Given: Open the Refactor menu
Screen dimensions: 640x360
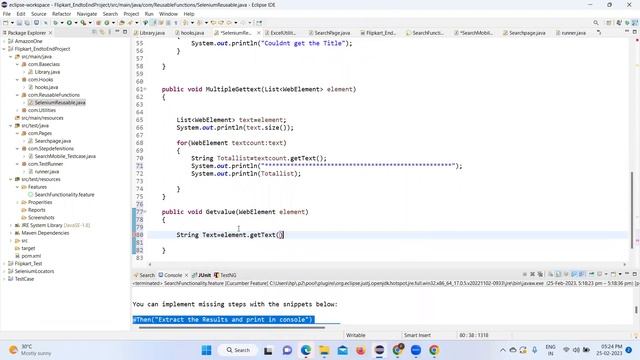Looking at the screenshot, I should [61, 14].
